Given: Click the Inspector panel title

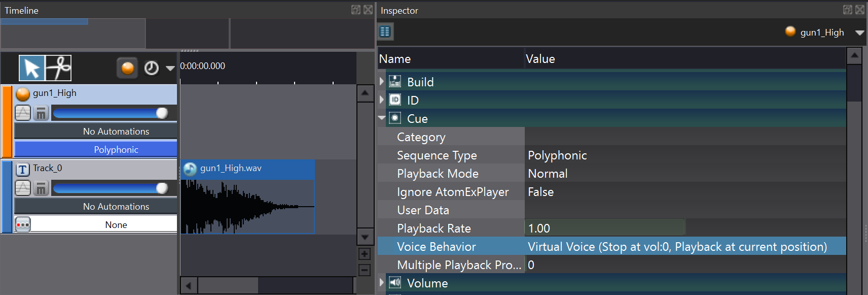Looking at the screenshot, I should [x=400, y=10].
